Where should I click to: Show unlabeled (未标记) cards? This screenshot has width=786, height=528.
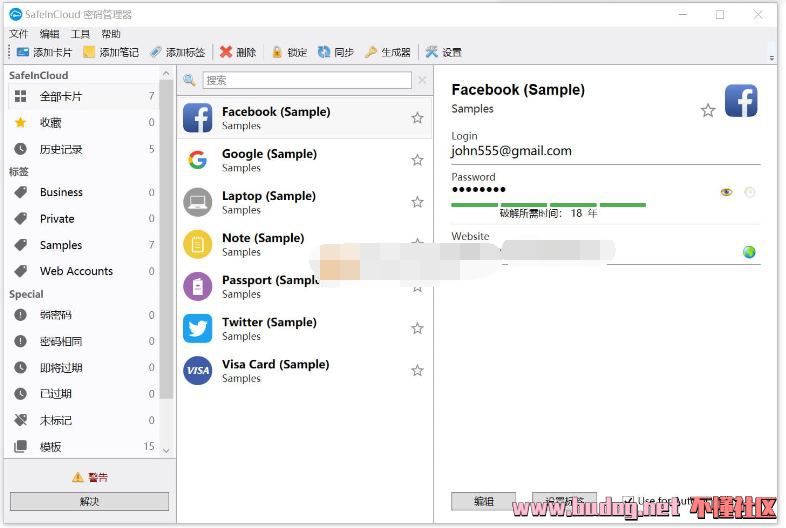(x=83, y=420)
